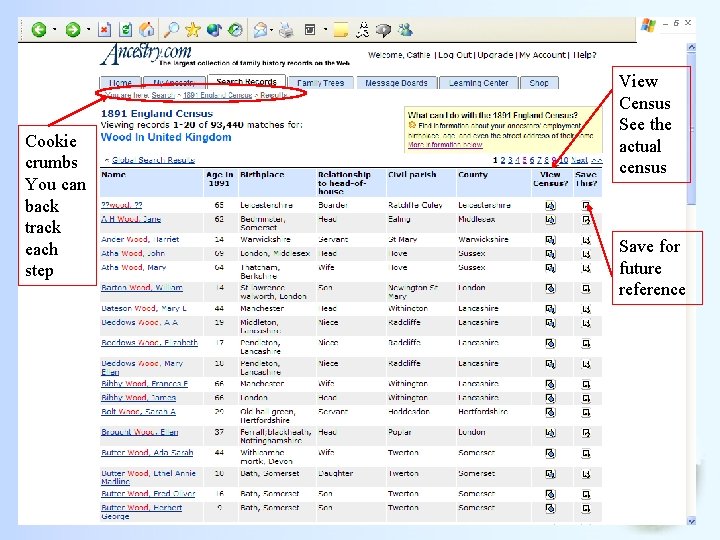The width and height of the screenshot is (720, 540).
Task: Open the magnifier Search toolbar icon
Action: tap(171, 30)
